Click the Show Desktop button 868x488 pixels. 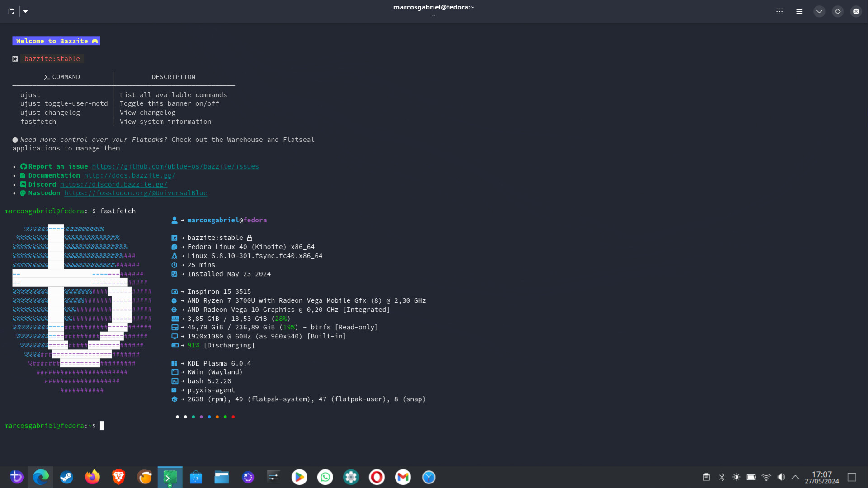(852, 477)
